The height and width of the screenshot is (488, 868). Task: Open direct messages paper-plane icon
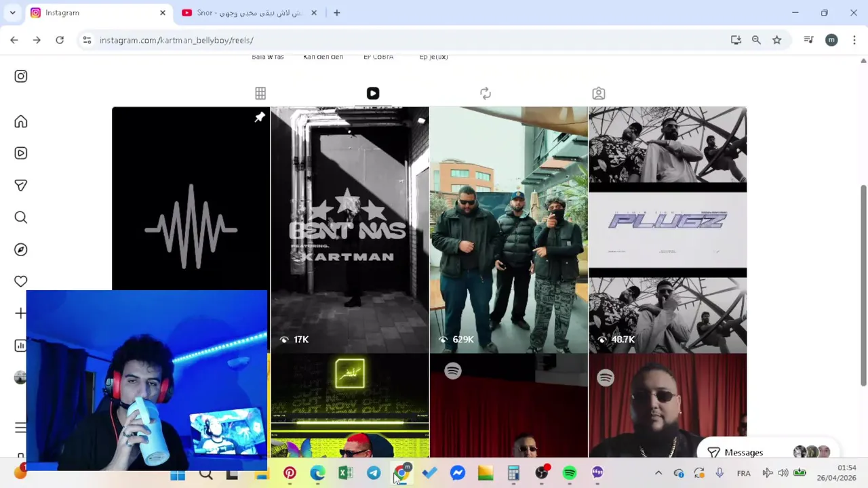pyautogui.click(x=21, y=185)
